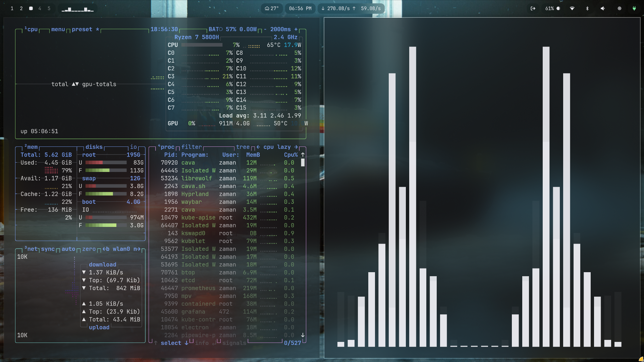This screenshot has height=362, width=644.
Task: Click the process list scrollbar down arrow
Action: pyautogui.click(x=303, y=335)
